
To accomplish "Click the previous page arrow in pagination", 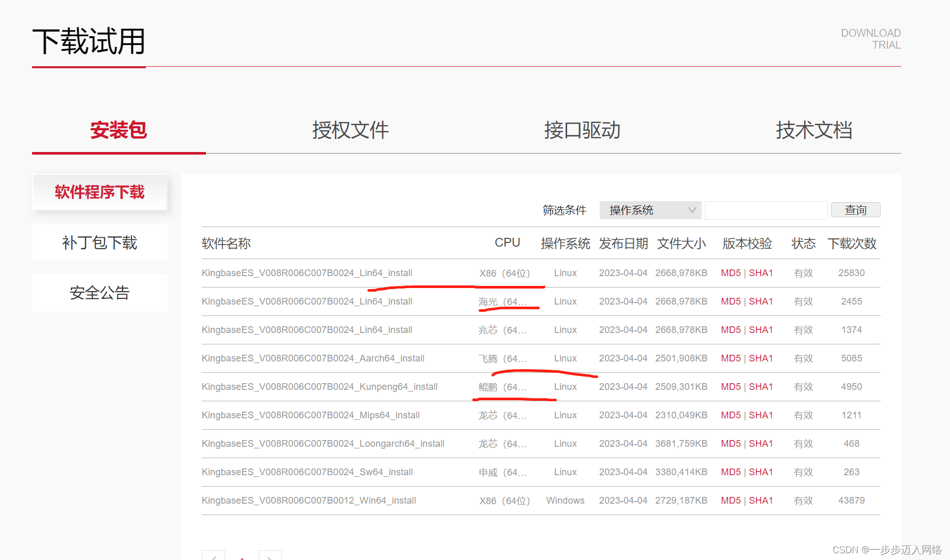I will 214,556.
